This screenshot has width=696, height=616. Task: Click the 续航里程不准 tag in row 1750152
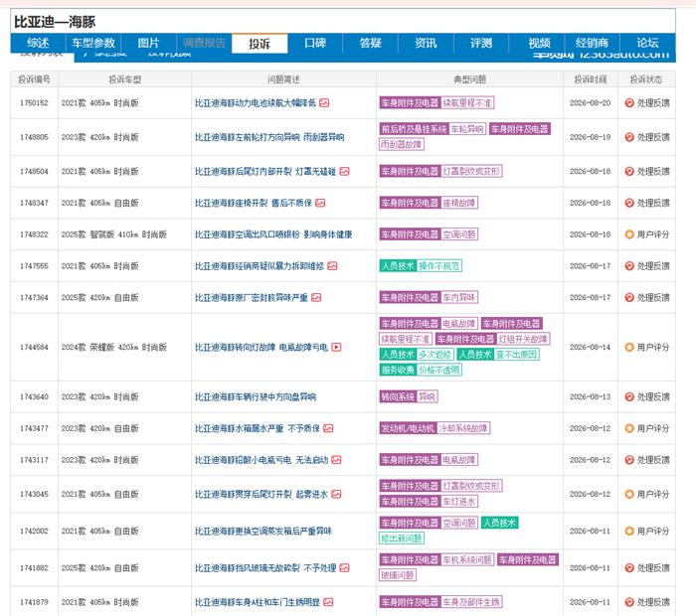(x=467, y=103)
